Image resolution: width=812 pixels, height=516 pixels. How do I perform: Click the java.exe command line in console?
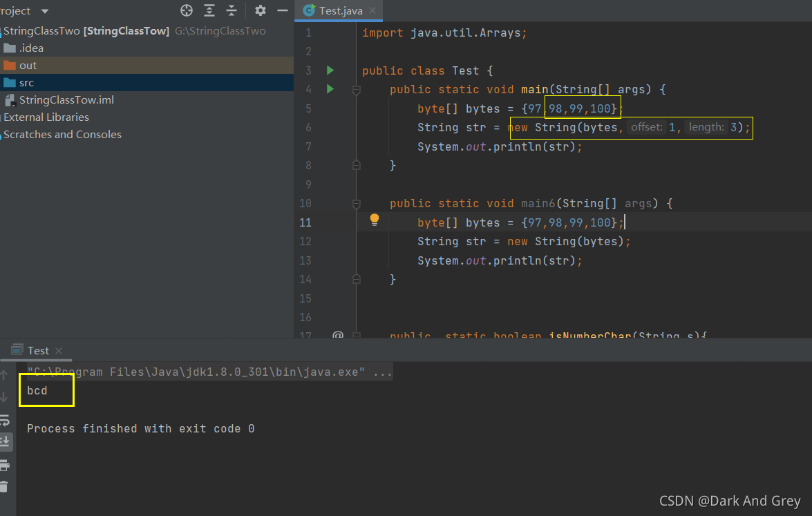click(209, 372)
